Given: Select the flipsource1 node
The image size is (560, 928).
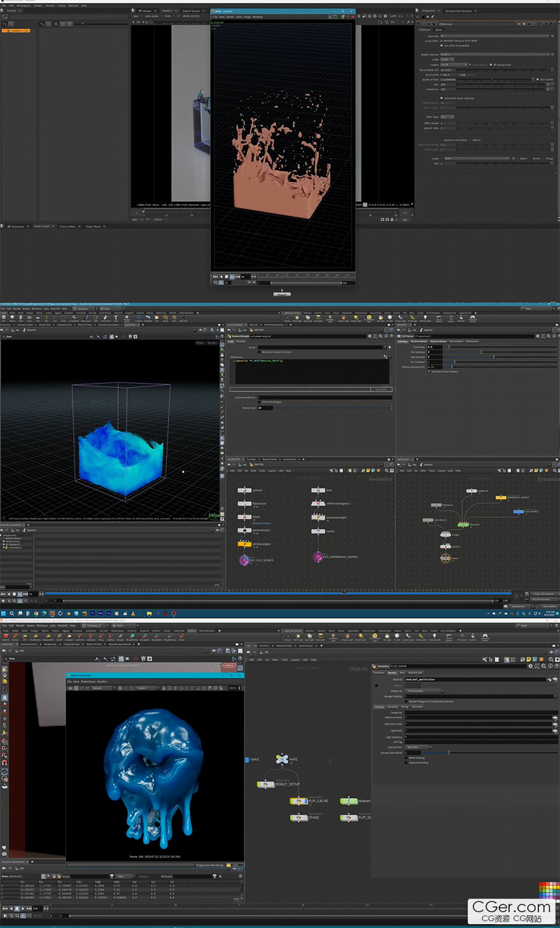Looking at the screenshot, I should (244, 504).
